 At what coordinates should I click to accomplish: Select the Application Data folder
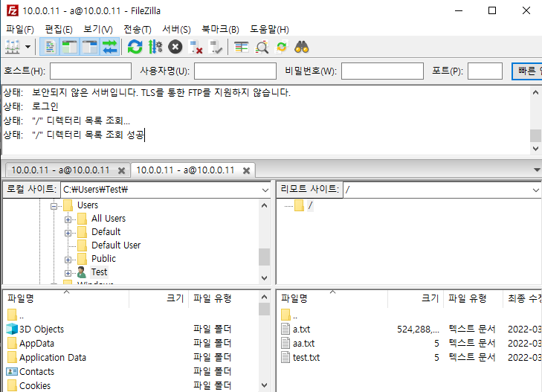coord(53,358)
